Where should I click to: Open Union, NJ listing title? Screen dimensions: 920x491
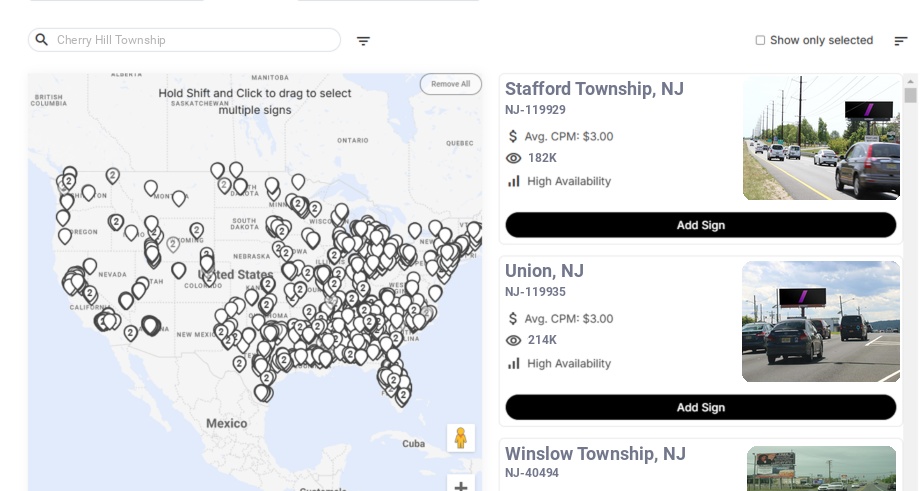(x=544, y=271)
